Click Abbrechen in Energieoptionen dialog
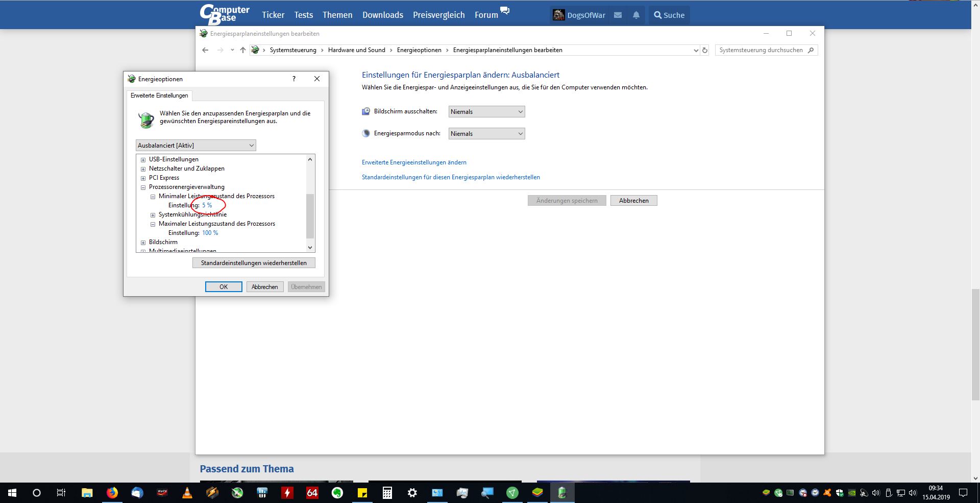Viewport: 980px width, 503px height. (x=265, y=287)
